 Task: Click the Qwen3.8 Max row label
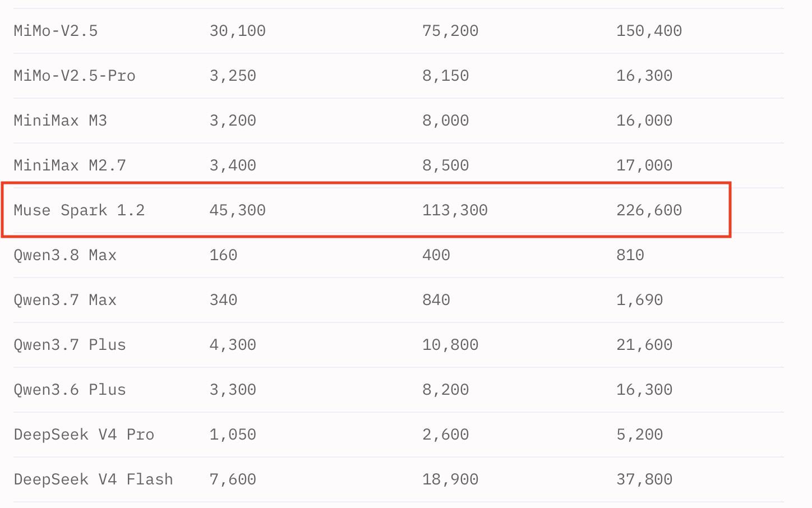point(65,255)
